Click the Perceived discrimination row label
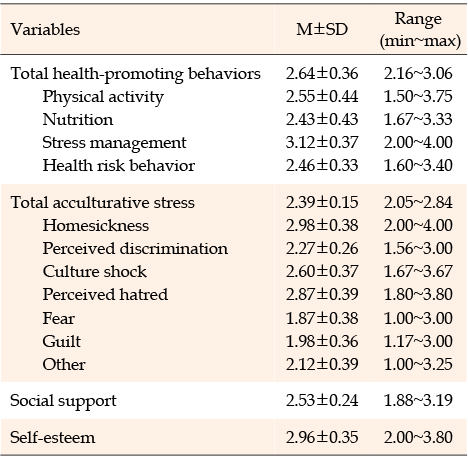This screenshot has height=458, width=468. coord(135,249)
